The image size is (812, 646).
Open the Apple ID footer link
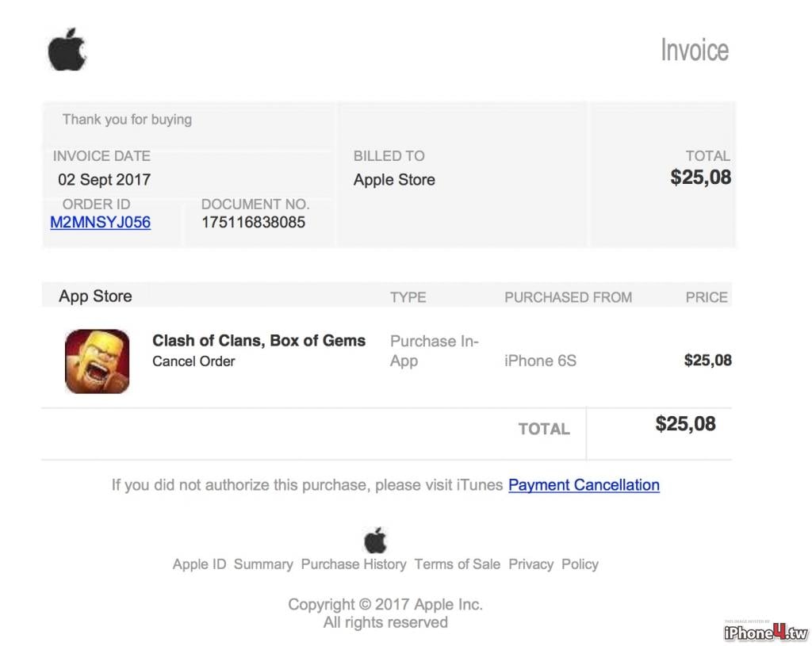(199, 564)
